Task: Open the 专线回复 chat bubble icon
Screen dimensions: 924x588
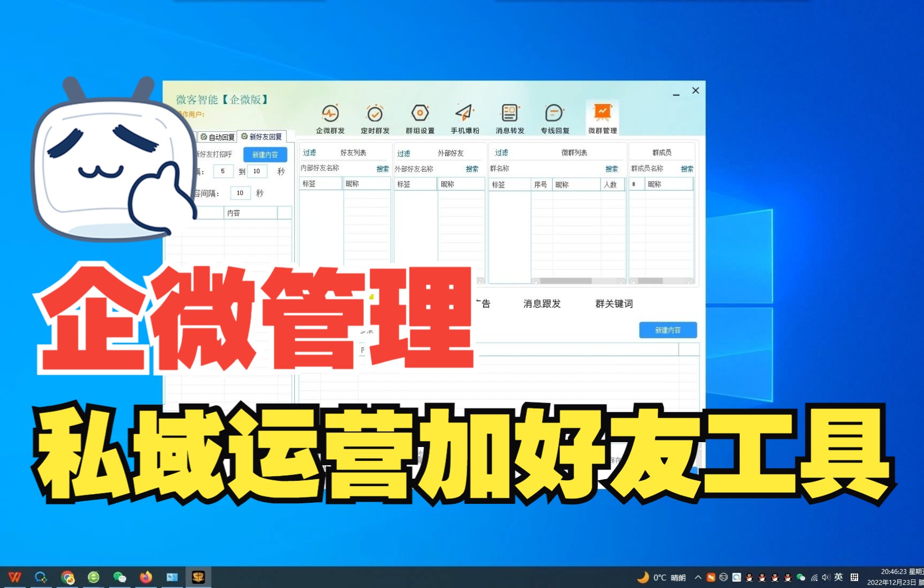Action: pos(555,119)
